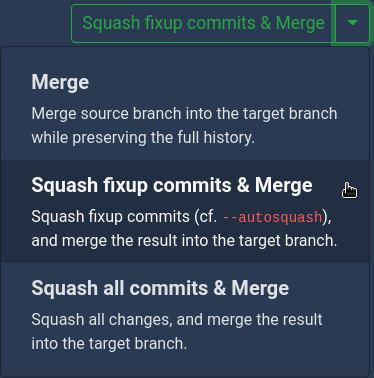Click the bold 'Squash all commits & Merge' title
Screen dimensions: 374x378
coord(160,288)
